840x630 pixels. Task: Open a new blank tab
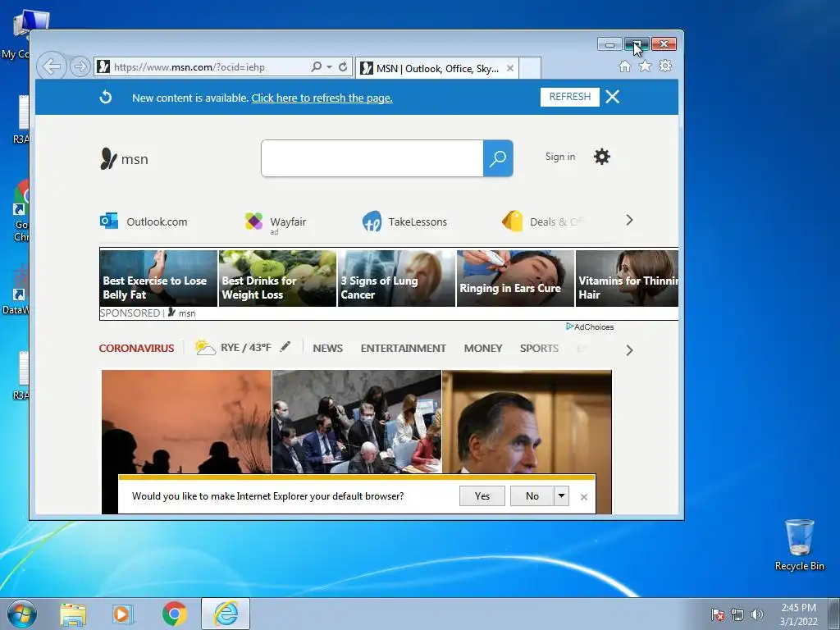point(530,69)
